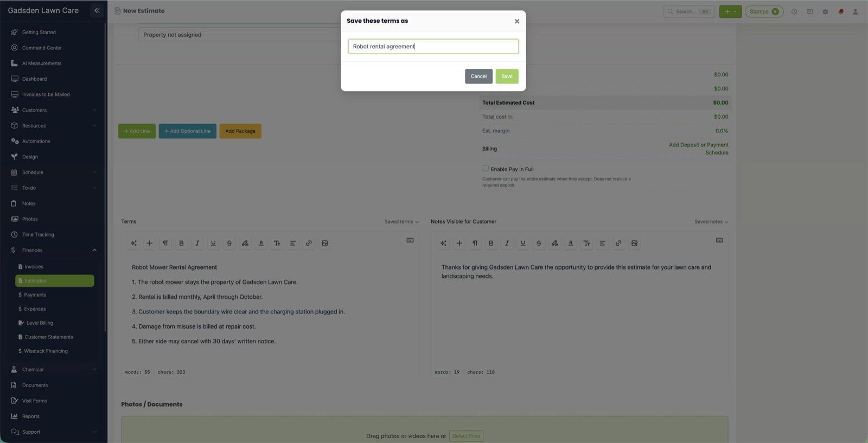Open text alignment in the Terms editor
This screenshot has height=443, width=868.
coord(293,243)
